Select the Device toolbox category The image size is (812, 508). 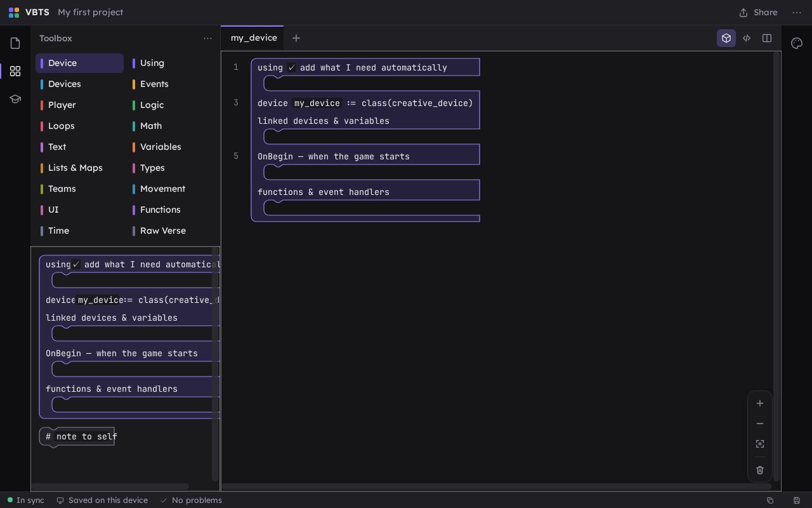[x=79, y=63]
